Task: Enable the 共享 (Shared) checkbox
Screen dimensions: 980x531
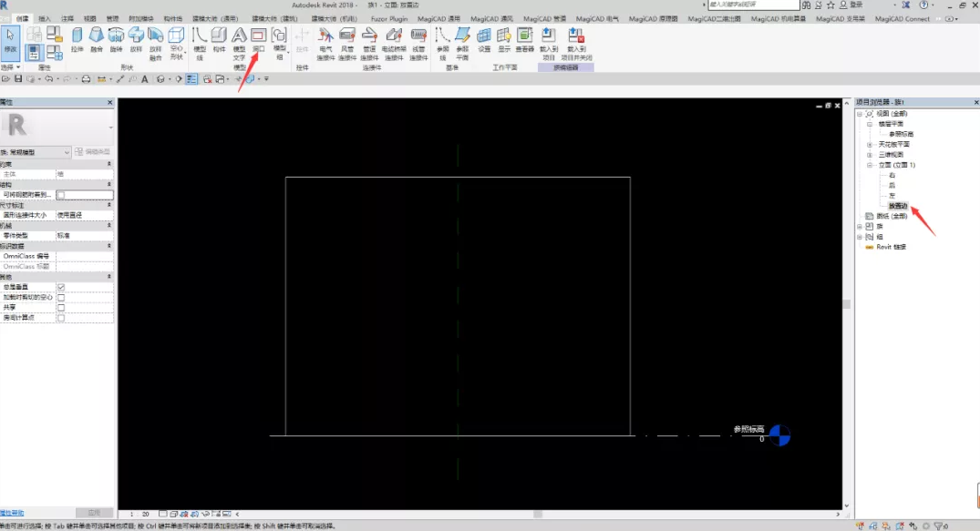Action: 61,307
